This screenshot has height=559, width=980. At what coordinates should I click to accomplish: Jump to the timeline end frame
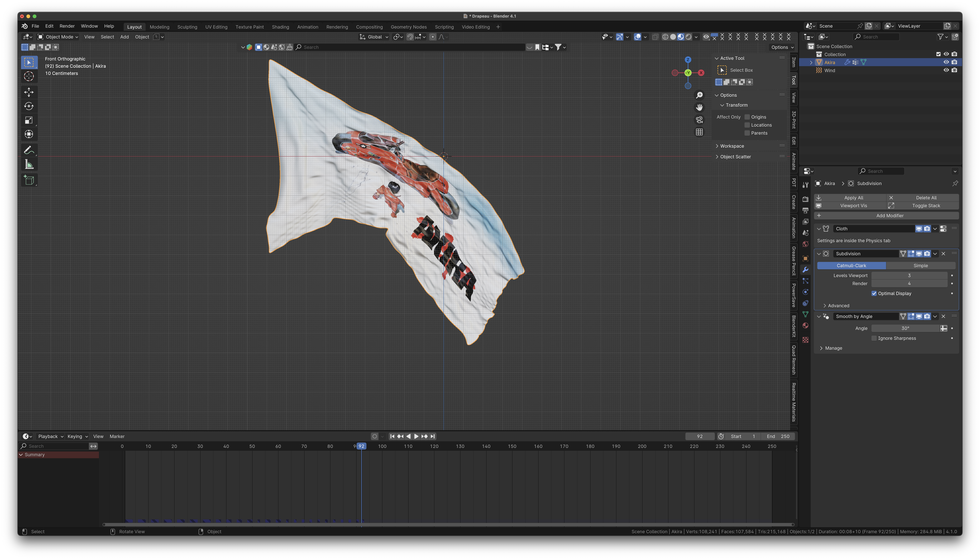[x=433, y=436]
